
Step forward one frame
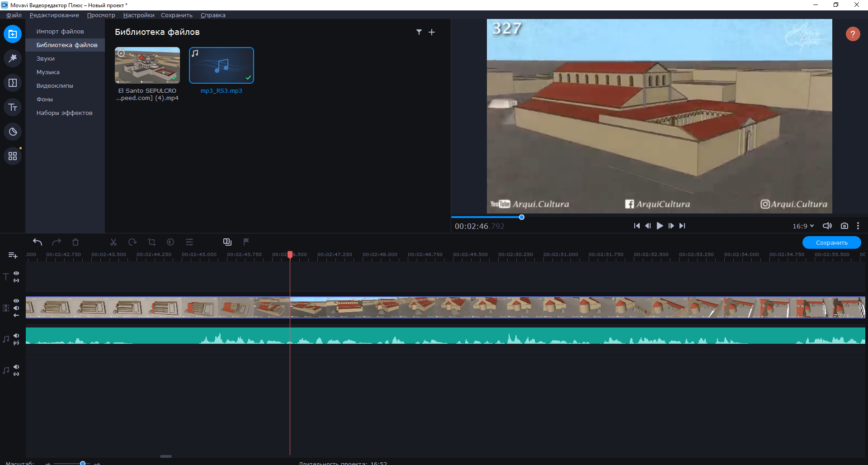click(x=671, y=226)
